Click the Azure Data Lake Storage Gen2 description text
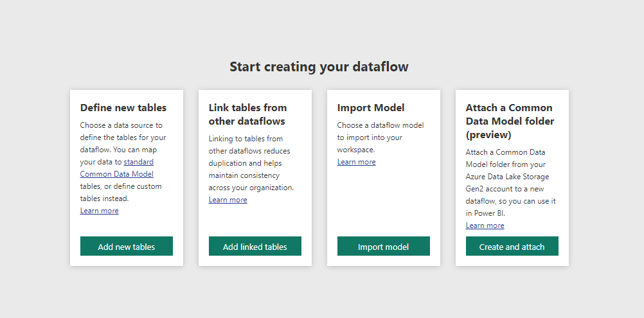 click(x=510, y=182)
